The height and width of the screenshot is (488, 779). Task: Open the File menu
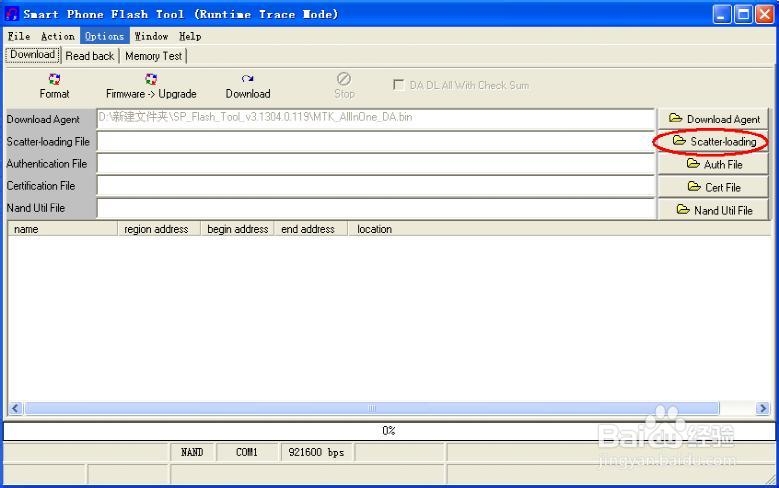pyautogui.click(x=19, y=36)
